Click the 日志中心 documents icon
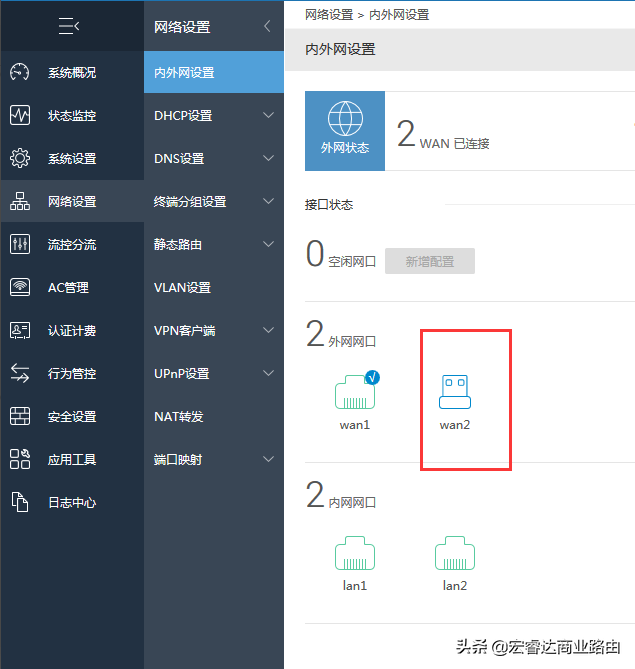 20,502
